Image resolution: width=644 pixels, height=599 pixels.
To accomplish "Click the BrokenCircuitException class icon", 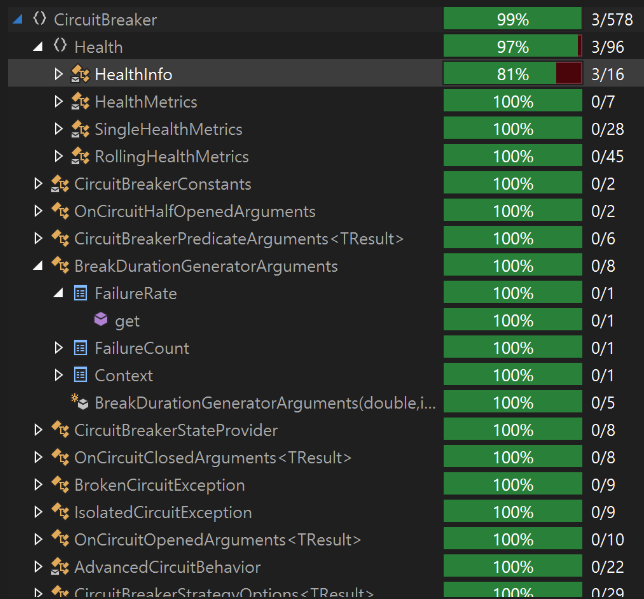I will tap(60, 485).
